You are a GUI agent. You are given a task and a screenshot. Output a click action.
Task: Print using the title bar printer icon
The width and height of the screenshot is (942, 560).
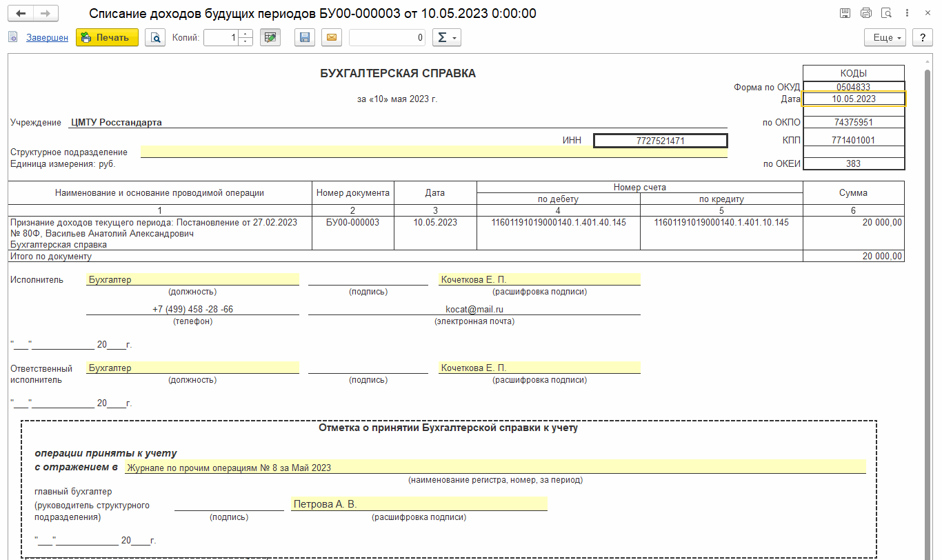click(866, 13)
